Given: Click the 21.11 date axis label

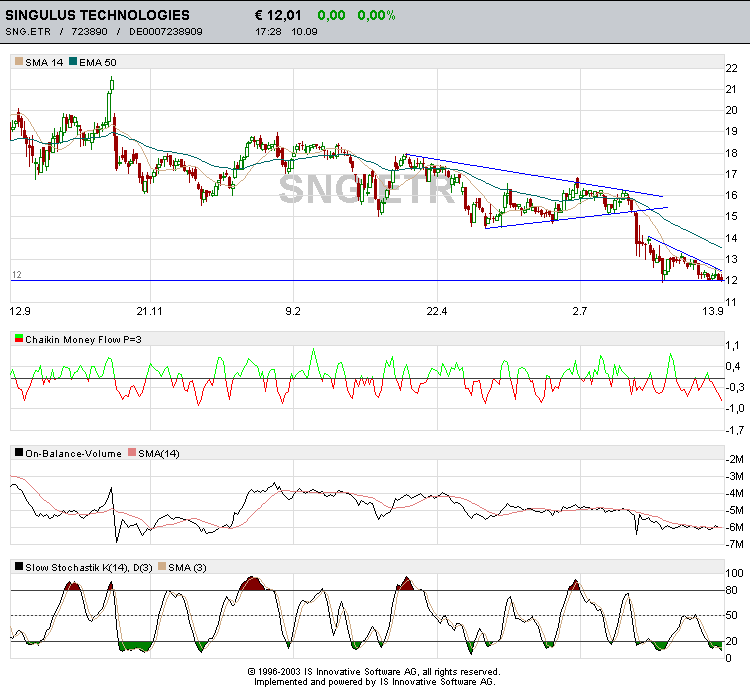Looking at the screenshot, I should [x=150, y=311].
